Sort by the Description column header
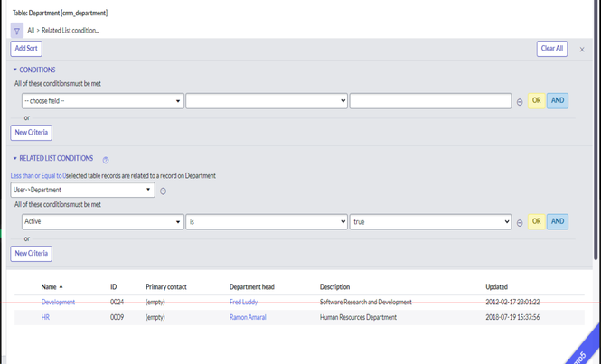 [334, 287]
